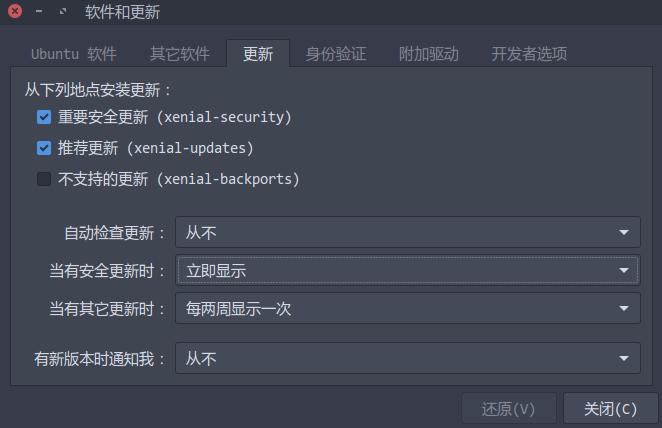The width and height of the screenshot is (662, 428).
Task: Open the 有新版本时通知我 dropdown
Action: click(x=408, y=358)
